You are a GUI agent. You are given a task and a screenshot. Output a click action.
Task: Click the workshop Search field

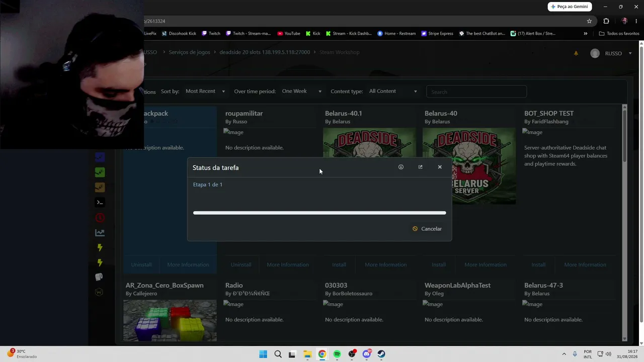[476, 92]
